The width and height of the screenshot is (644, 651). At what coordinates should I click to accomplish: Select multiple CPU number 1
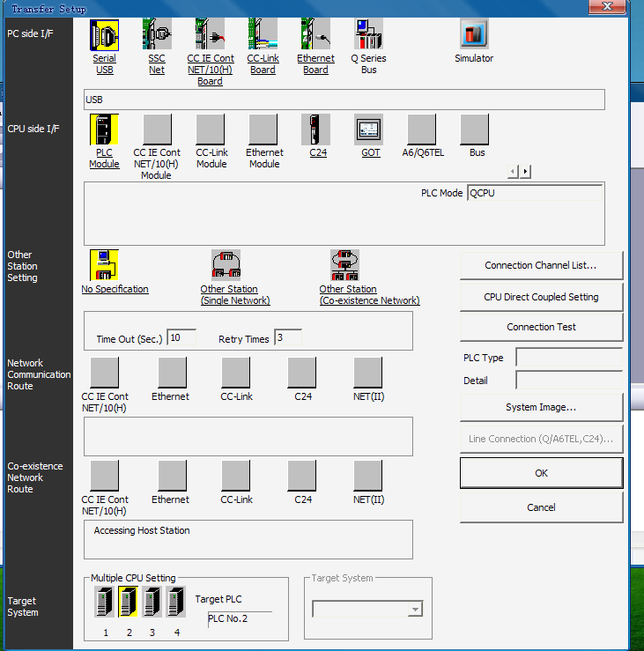tap(105, 602)
